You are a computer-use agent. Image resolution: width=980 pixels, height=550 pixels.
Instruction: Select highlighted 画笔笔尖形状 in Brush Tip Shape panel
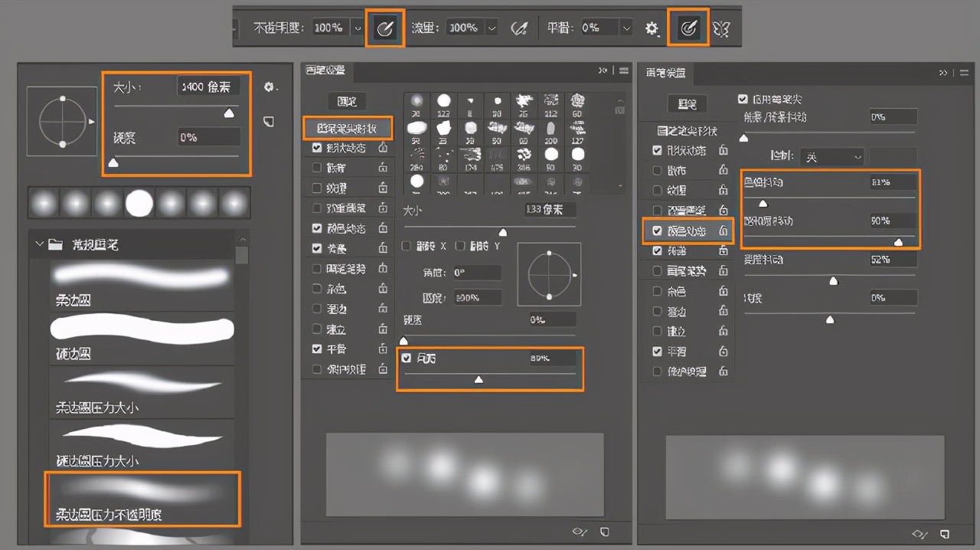[x=348, y=128]
